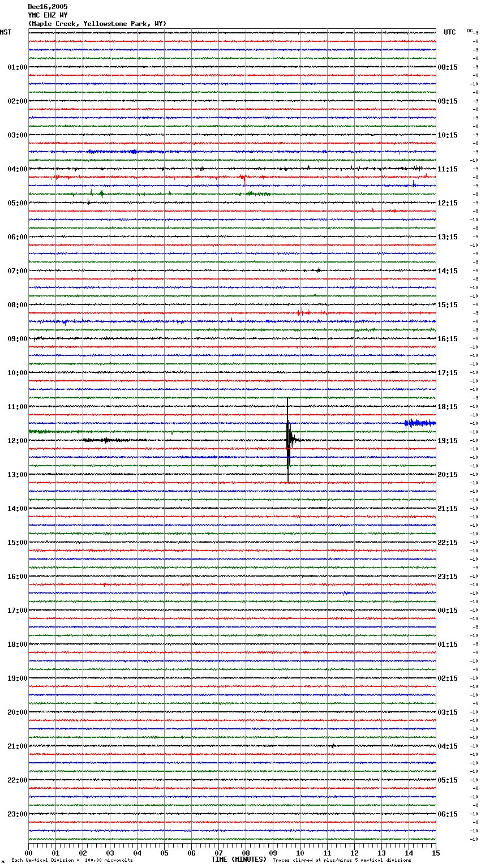The height and width of the screenshot is (868, 481).
Task: Select the 05:00 MST hour label
Action: pos(18,203)
